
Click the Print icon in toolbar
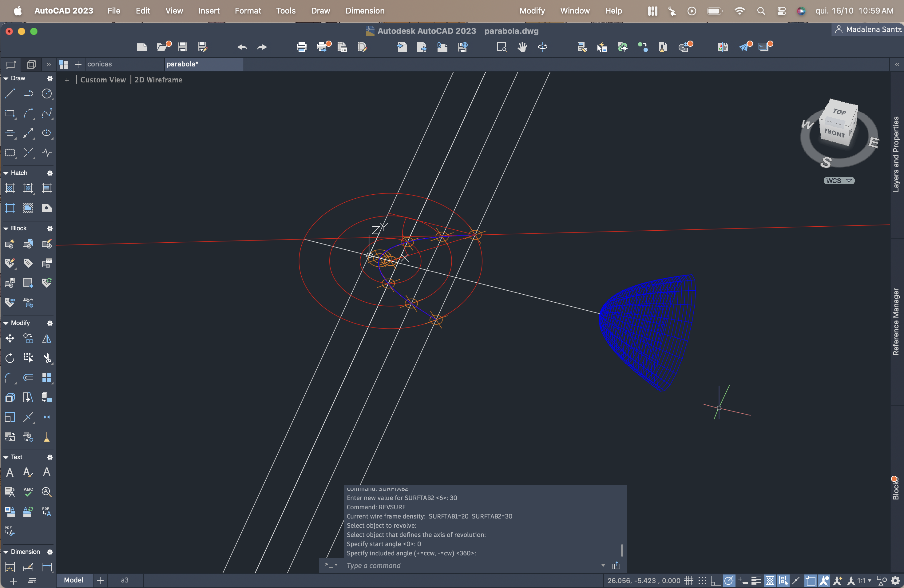click(x=301, y=47)
